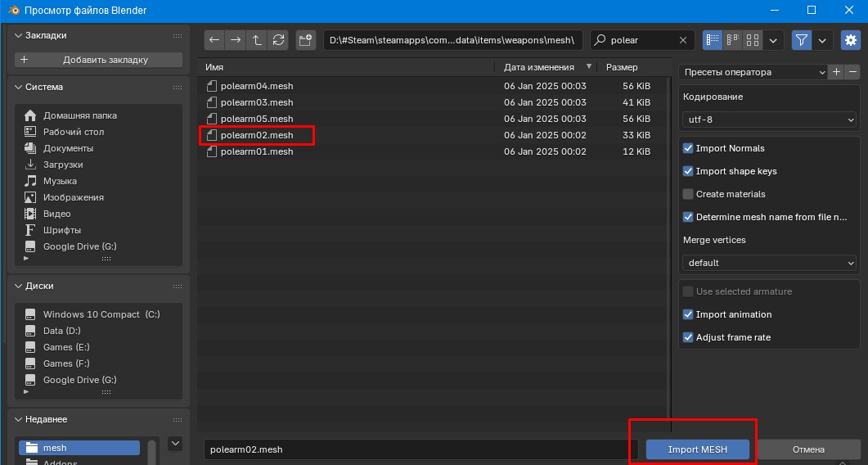This screenshot has width=868, height=465.
Task: Enable Create materials checkbox
Action: click(688, 194)
